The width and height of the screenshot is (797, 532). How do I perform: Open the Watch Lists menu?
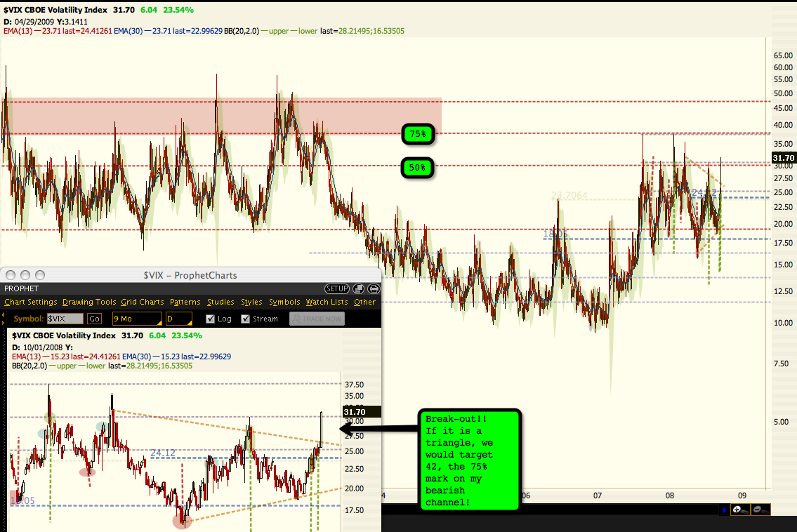coord(327,302)
